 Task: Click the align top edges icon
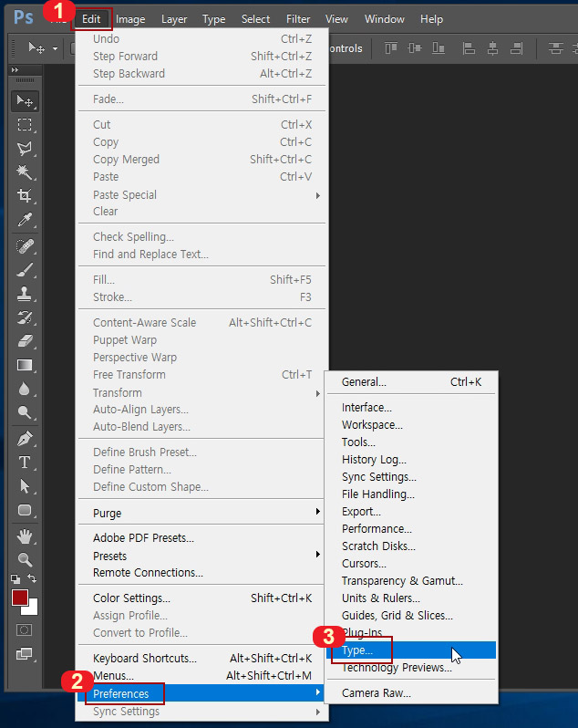click(391, 47)
